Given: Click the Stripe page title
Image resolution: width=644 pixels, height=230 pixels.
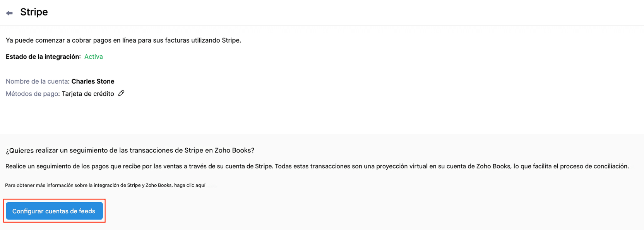Looking at the screenshot, I should pos(34,12).
